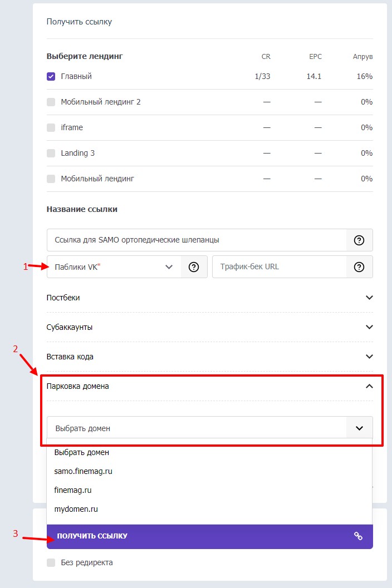This screenshot has height=588, width=392.
Task: Tick the Без редиректа checkbox
Action: click(x=51, y=562)
